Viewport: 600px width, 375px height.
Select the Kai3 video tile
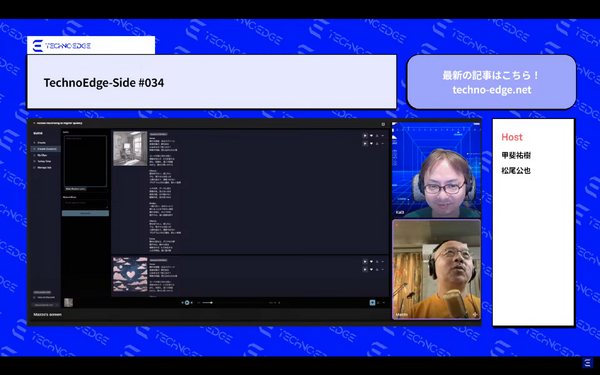point(437,170)
